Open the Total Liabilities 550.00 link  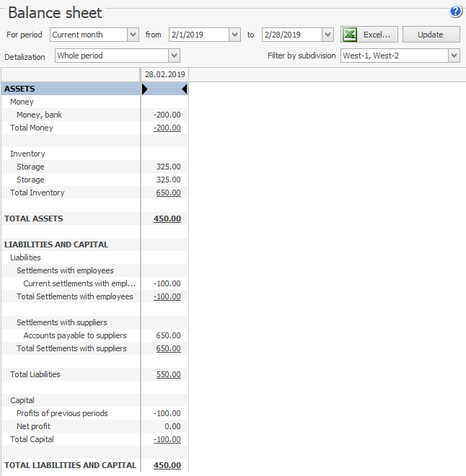168,374
